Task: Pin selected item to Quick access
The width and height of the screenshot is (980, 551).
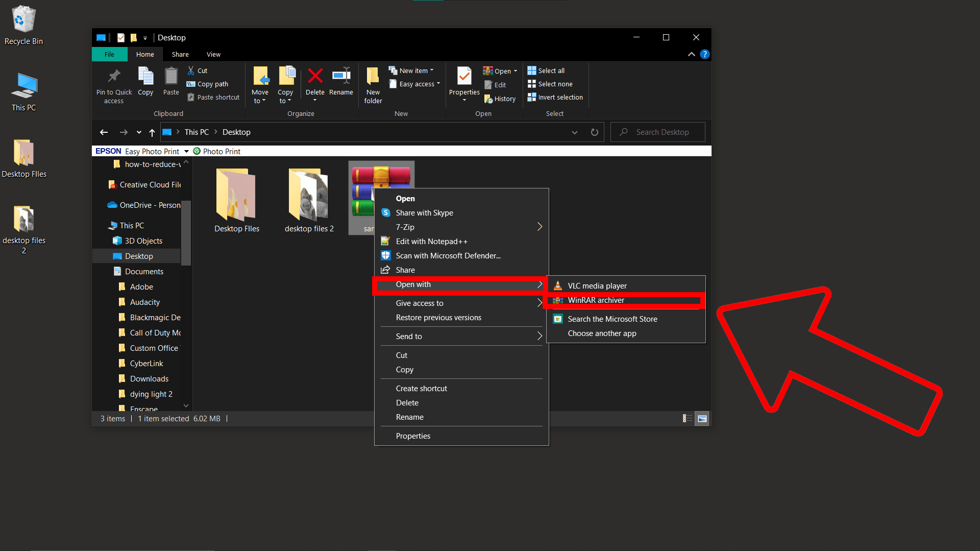Action: (113, 85)
